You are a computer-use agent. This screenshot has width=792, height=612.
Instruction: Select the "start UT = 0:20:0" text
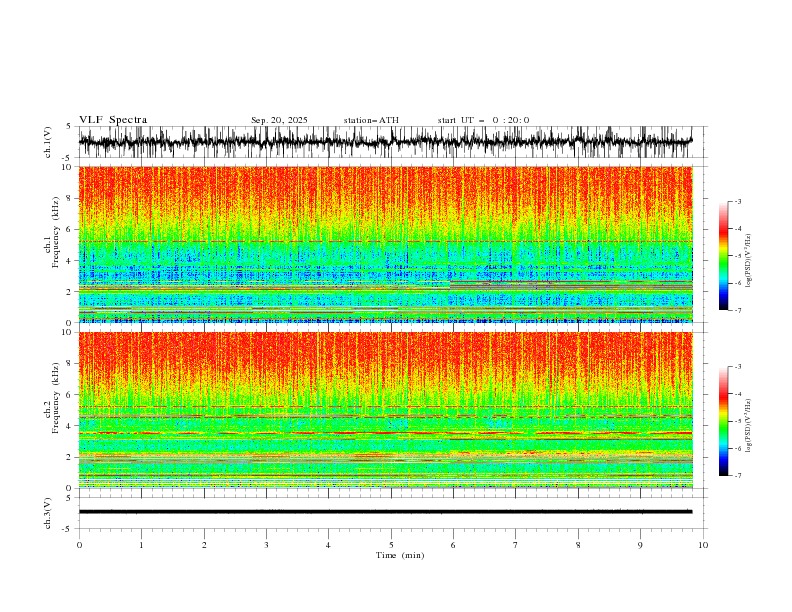pos(483,120)
